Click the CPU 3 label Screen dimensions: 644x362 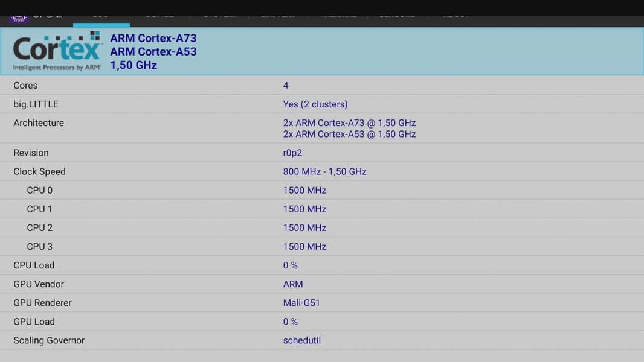click(40, 246)
